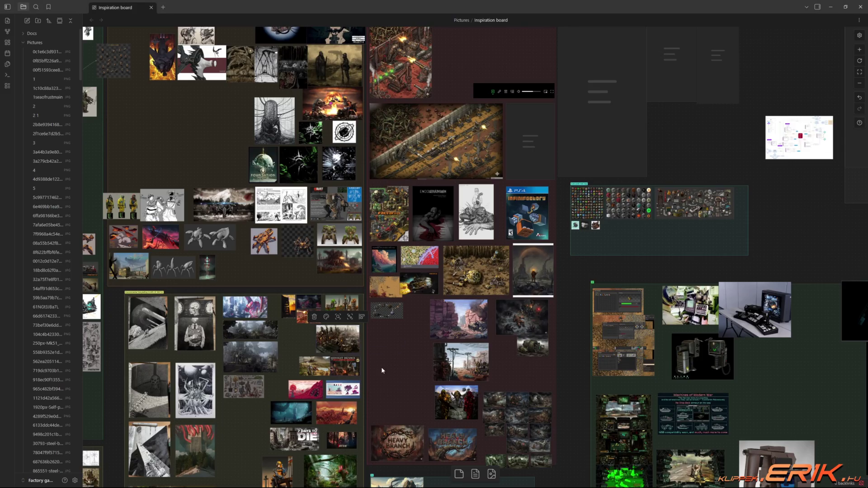Zoom to fit the canvas
Image resolution: width=868 pixels, height=488 pixels.
pos(859,72)
